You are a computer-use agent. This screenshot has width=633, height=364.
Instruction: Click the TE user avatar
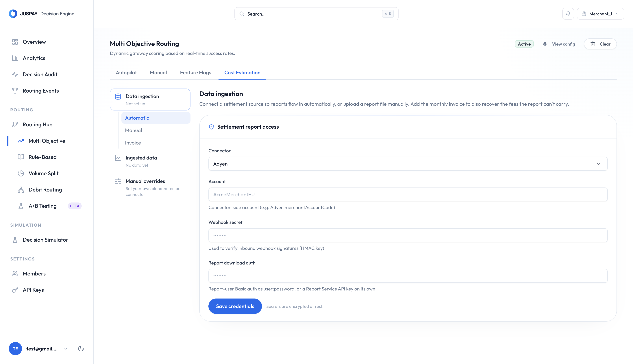[15, 348]
